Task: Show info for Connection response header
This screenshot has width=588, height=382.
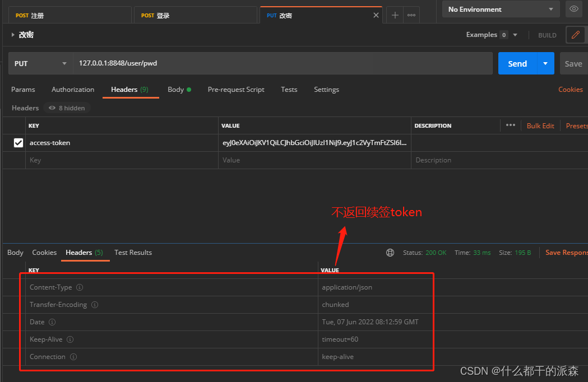Action: [x=73, y=357]
